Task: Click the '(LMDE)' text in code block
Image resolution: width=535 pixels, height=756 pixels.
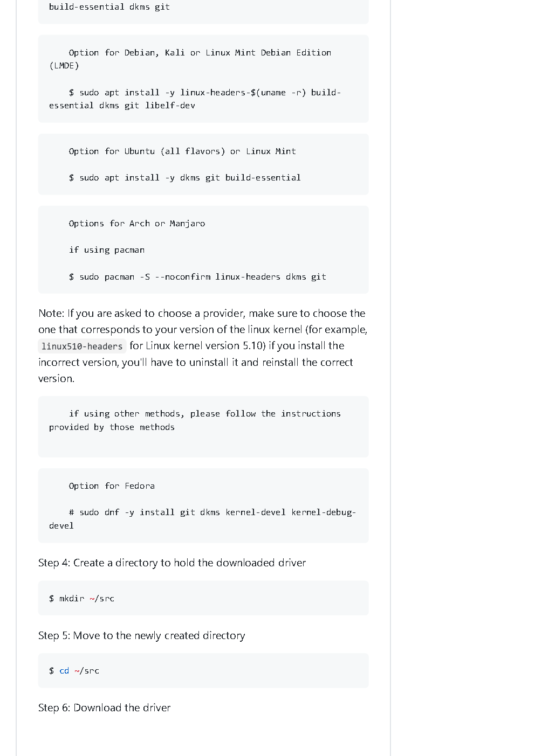Action: coord(64,66)
